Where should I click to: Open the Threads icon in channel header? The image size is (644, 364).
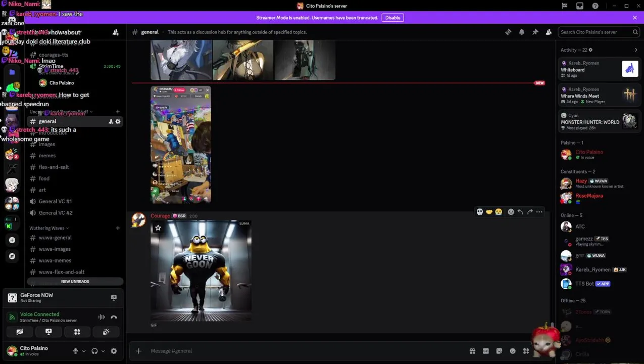508,32
